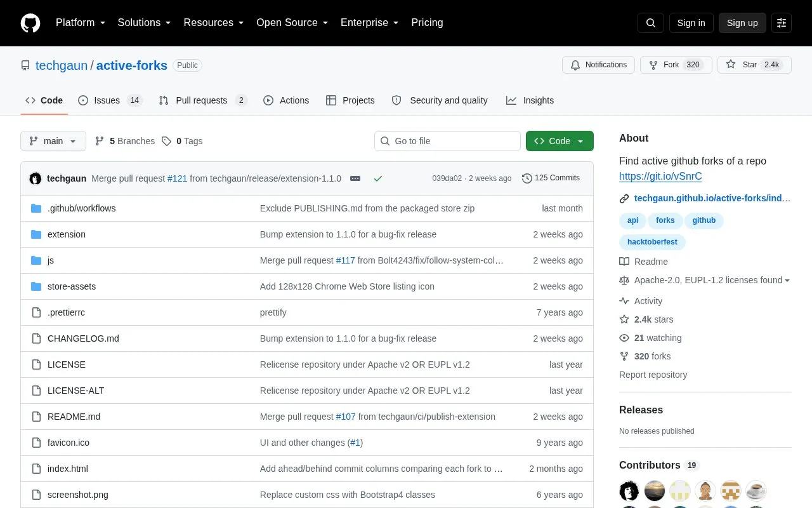Switch to Security and quality tab
812x508 pixels.
[x=440, y=100]
